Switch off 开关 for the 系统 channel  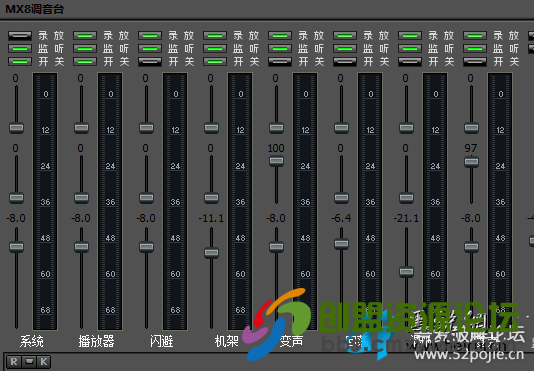[20, 61]
